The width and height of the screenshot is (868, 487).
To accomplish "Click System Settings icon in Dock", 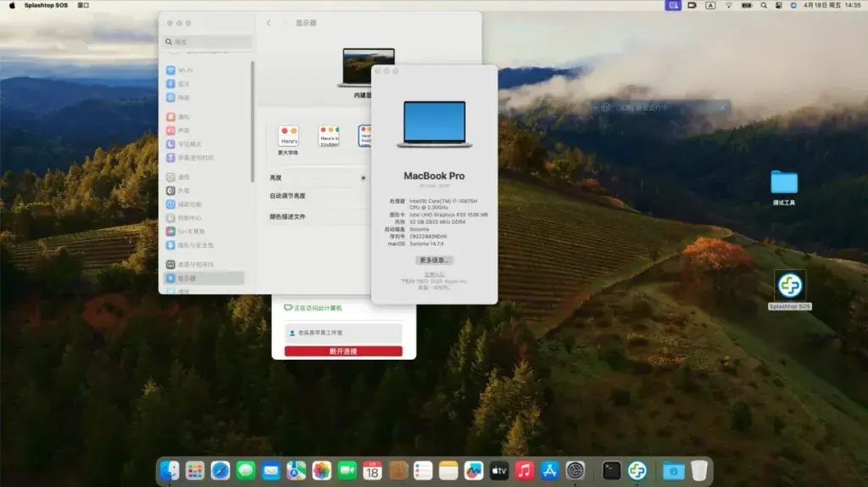I will point(576,471).
